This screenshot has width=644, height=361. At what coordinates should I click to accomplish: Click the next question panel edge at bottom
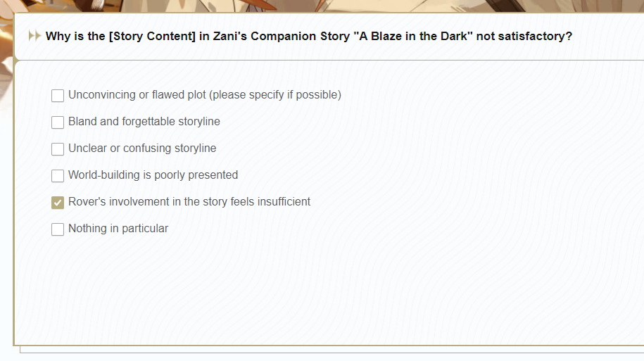[x=332, y=350]
